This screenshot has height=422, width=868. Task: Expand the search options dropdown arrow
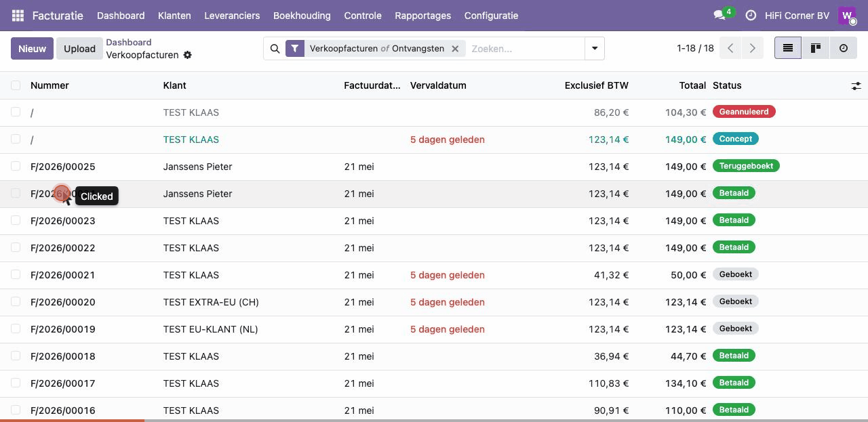(x=595, y=49)
